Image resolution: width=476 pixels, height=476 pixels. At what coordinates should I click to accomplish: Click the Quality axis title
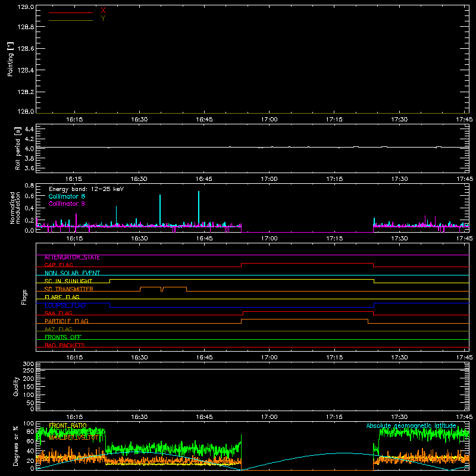coord(16,386)
